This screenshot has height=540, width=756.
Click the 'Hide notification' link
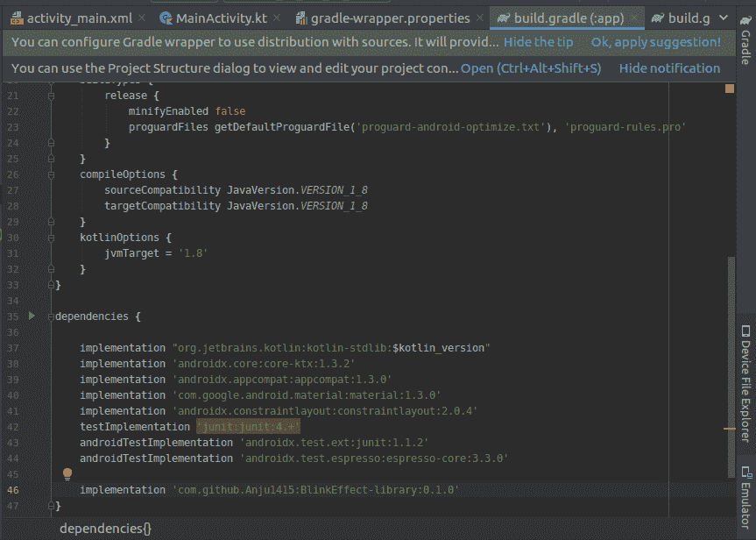669,67
